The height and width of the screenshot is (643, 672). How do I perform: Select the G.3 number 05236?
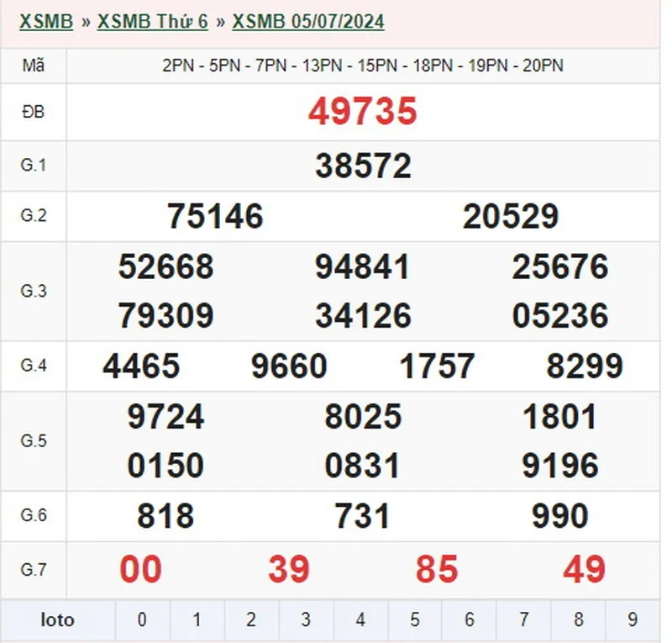pyautogui.click(x=560, y=316)
